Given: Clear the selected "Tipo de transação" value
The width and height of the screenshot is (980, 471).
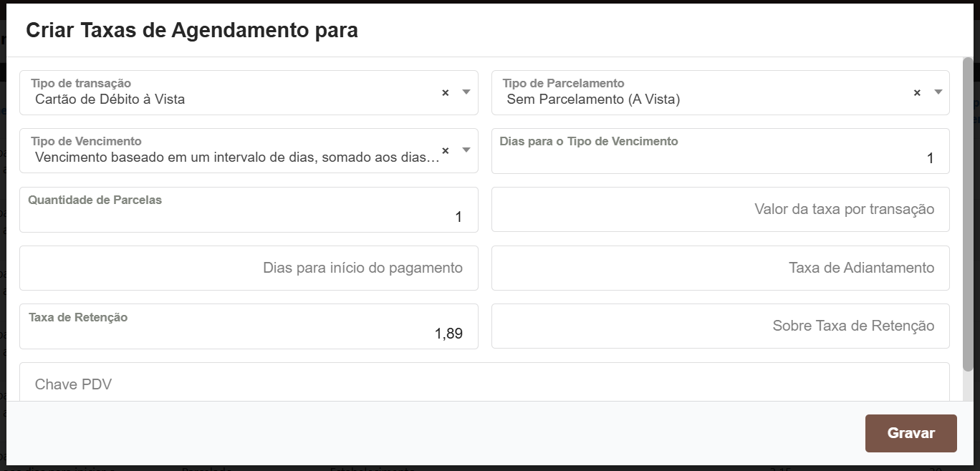Looking at the screenshot, I should tap(444, 92).
